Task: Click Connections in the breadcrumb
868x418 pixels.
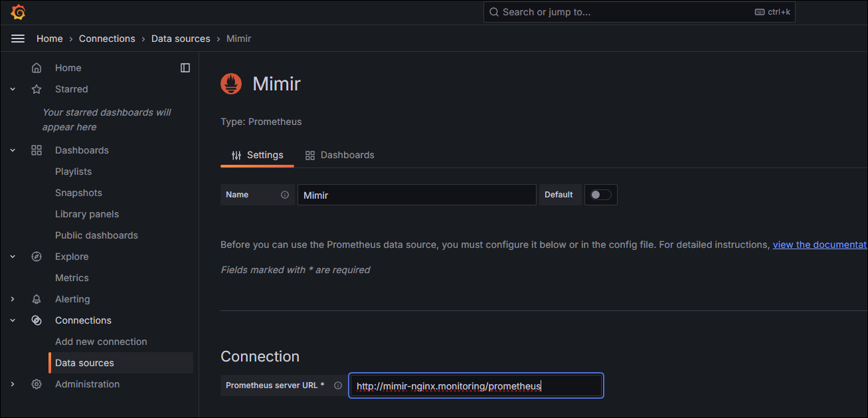Action: click(107, 39)
